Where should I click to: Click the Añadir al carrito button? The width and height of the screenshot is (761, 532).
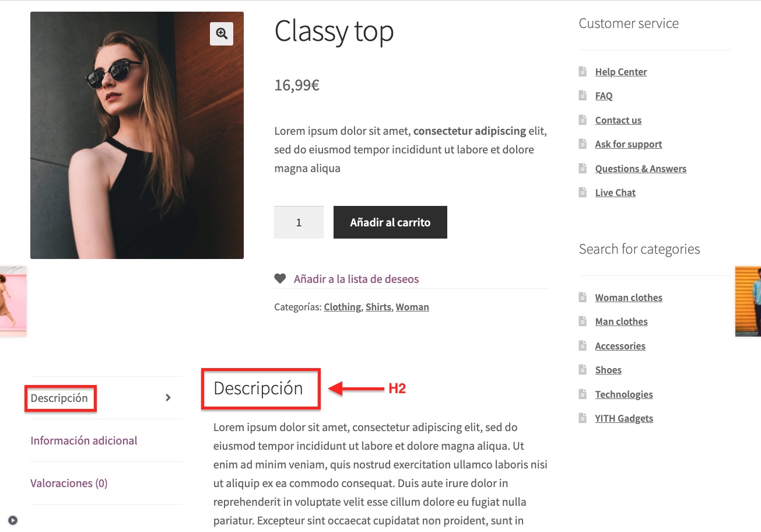(x=390, y=222)
